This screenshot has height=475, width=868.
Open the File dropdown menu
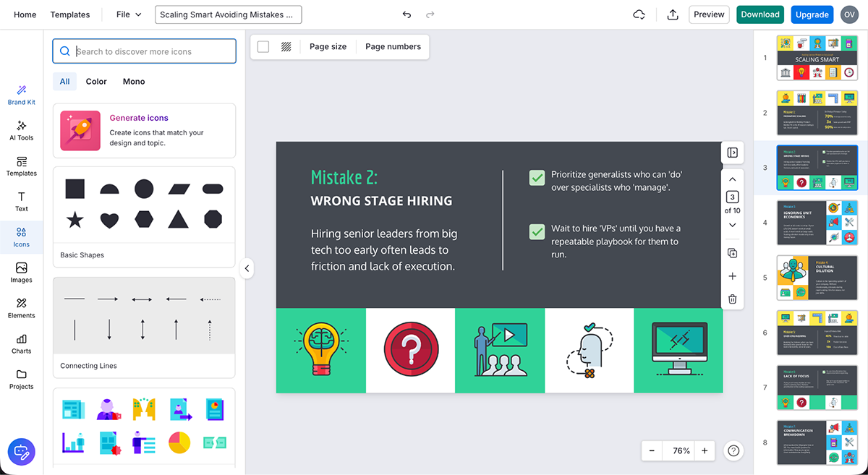[x=129, y=14]
